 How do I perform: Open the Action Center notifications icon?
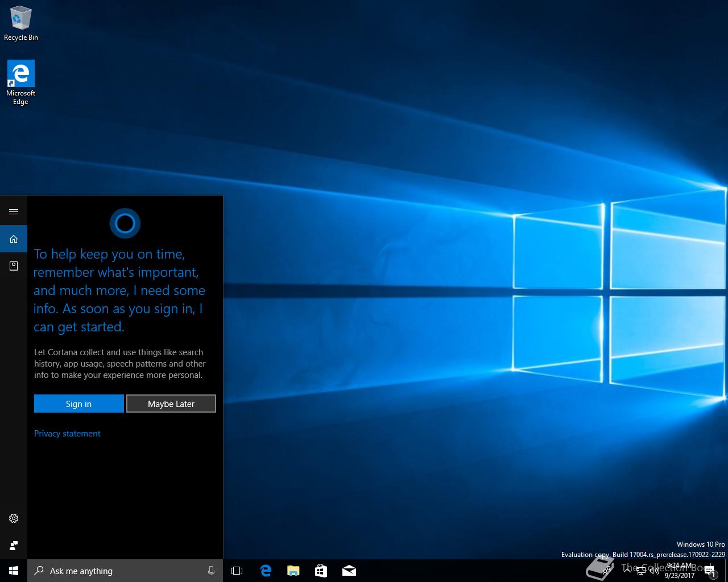tap(711, 571)
